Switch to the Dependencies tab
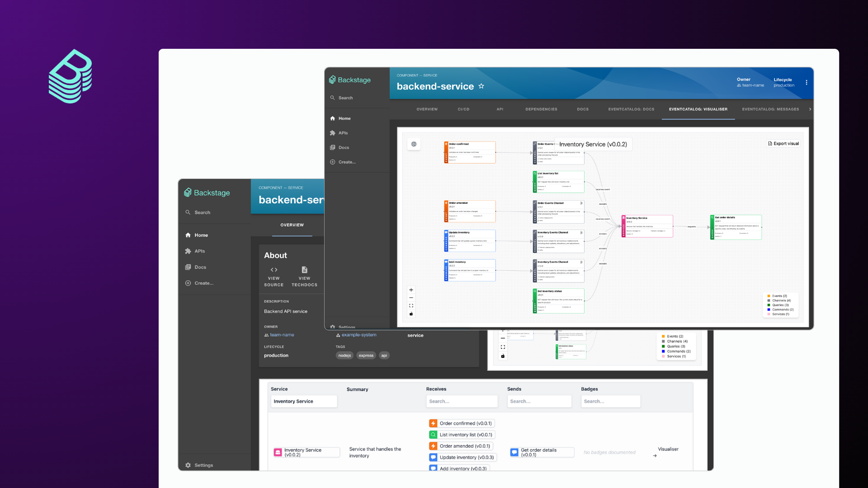 541,109
